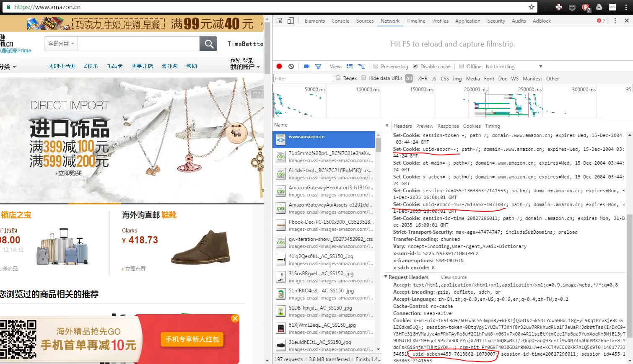
Task: Stop recording network log with red record button
Action: click(x=279, y=66)
